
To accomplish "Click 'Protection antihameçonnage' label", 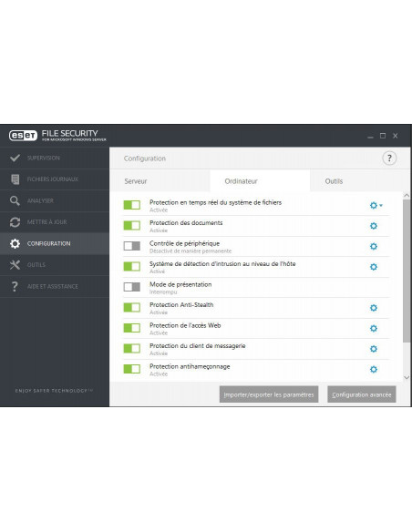I will tap(190, 366).
